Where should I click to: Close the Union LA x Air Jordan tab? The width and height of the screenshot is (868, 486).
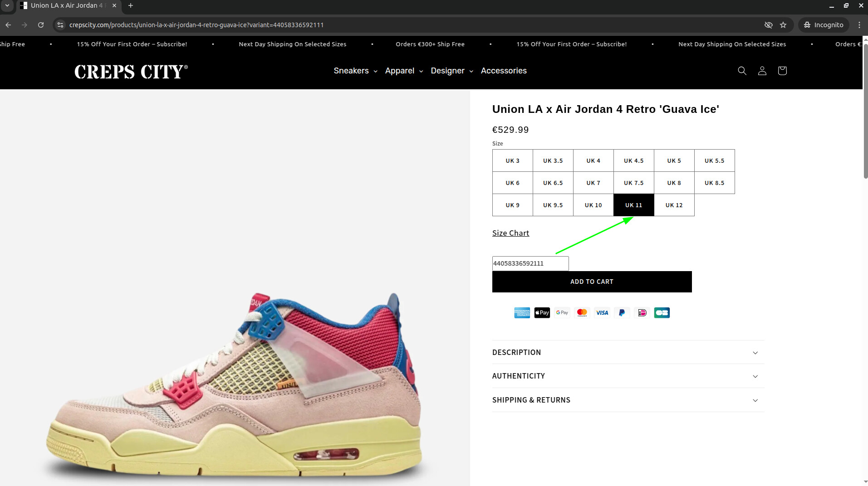[x=114, y=6]
